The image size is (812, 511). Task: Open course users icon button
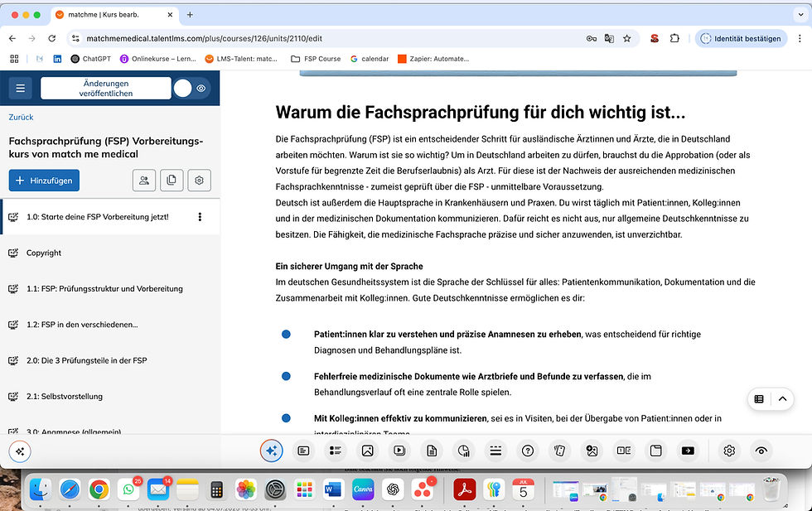144,181
